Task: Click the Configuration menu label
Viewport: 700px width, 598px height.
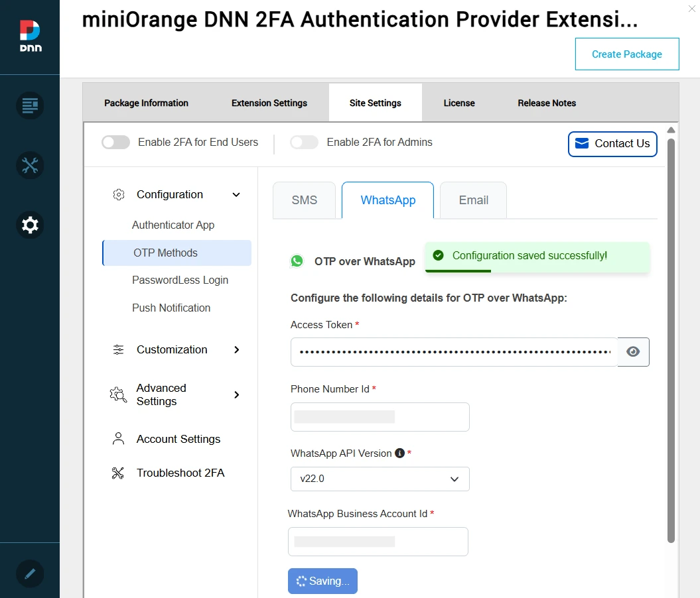Action: (x=170, y=194)
